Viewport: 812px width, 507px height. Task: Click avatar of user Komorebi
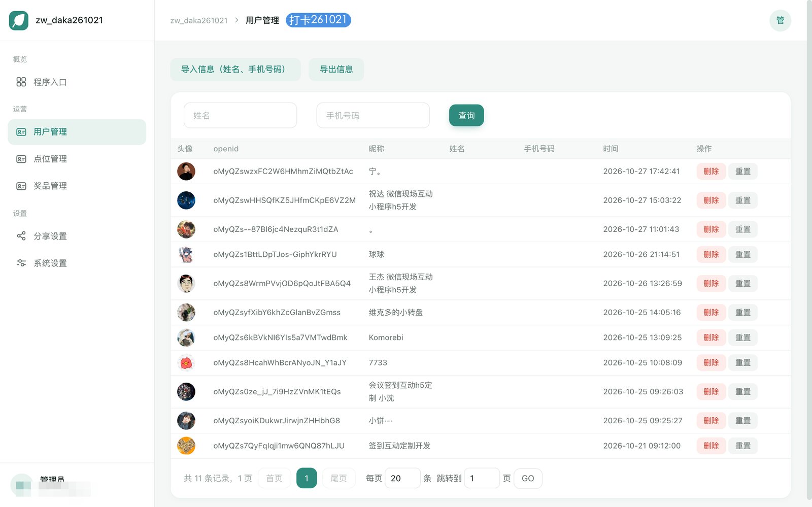[186, 337]
